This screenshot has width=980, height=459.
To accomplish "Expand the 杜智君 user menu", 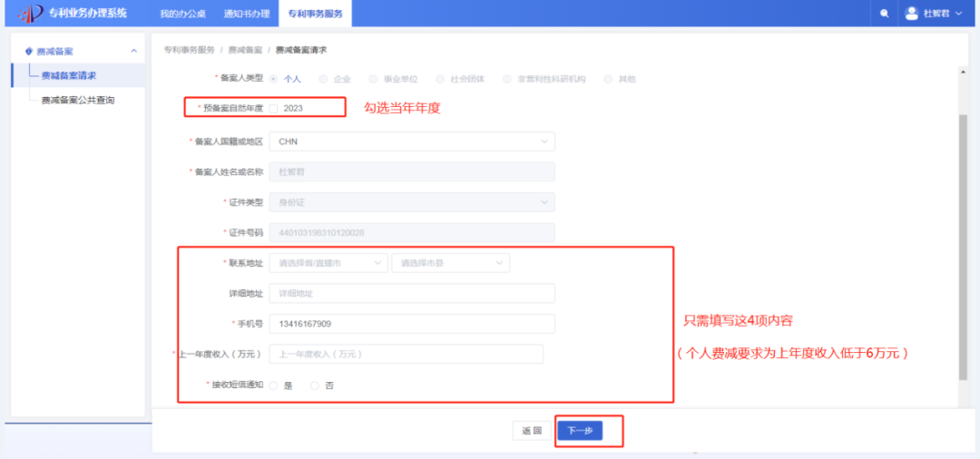I will pyautogui.click(x=941, y=13).
